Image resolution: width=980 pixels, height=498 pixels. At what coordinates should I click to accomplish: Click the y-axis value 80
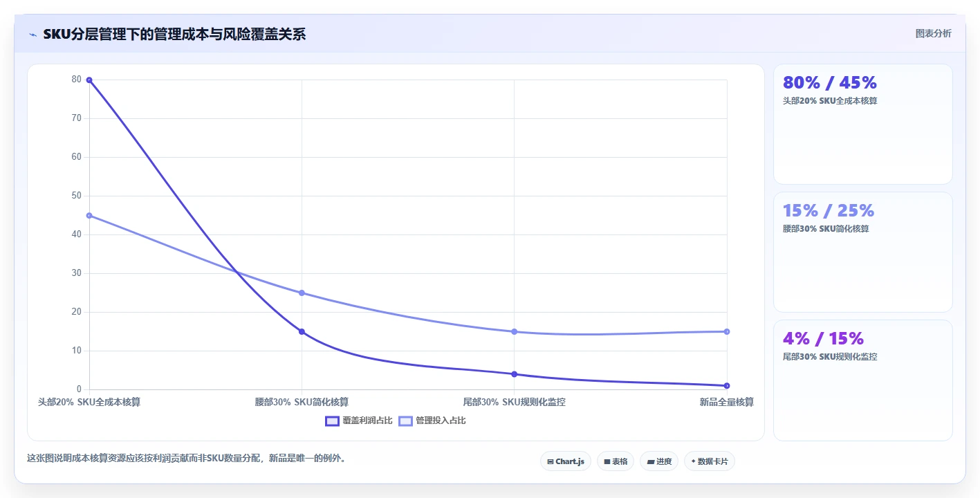tap(76, 80)
